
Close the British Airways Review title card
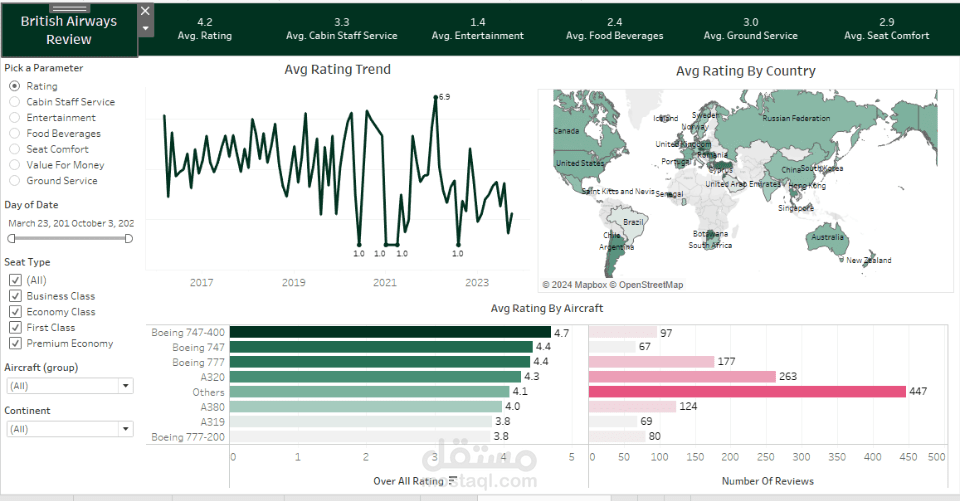(x=145, y=11)
